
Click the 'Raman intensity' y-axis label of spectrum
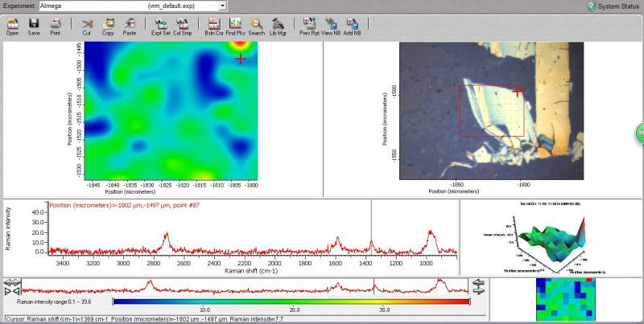pos(9,228)
